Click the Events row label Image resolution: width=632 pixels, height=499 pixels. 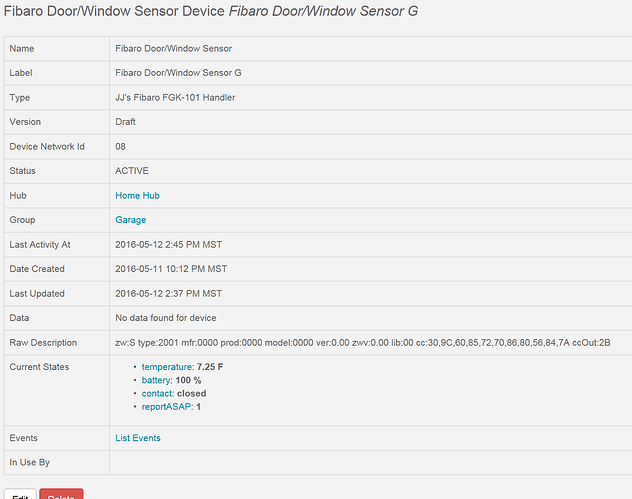[23, 438]
